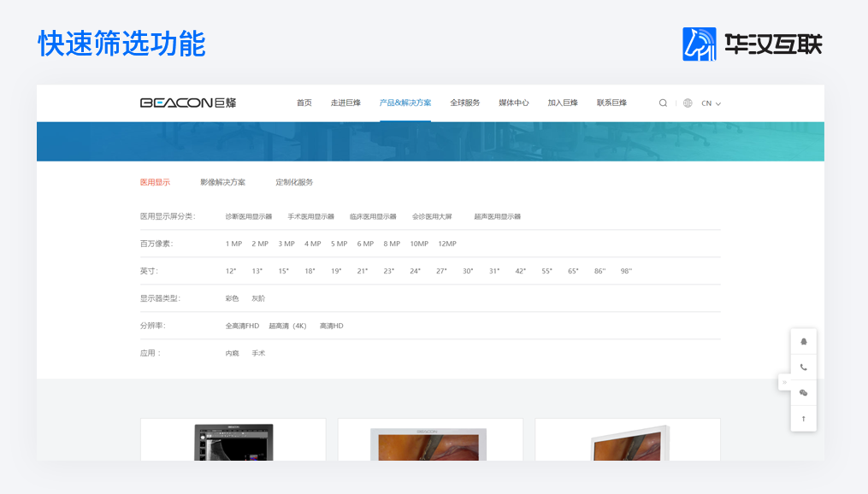The width and height of the screenshot is (868, 494).
Task: Click the back-to-top arrow icon
Action: click(x=804, y=419)
